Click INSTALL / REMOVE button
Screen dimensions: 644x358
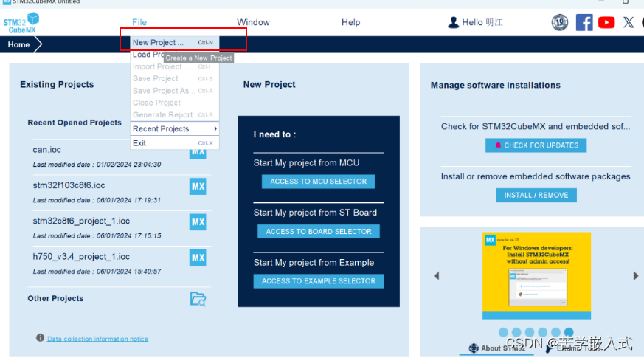(536, 195)
